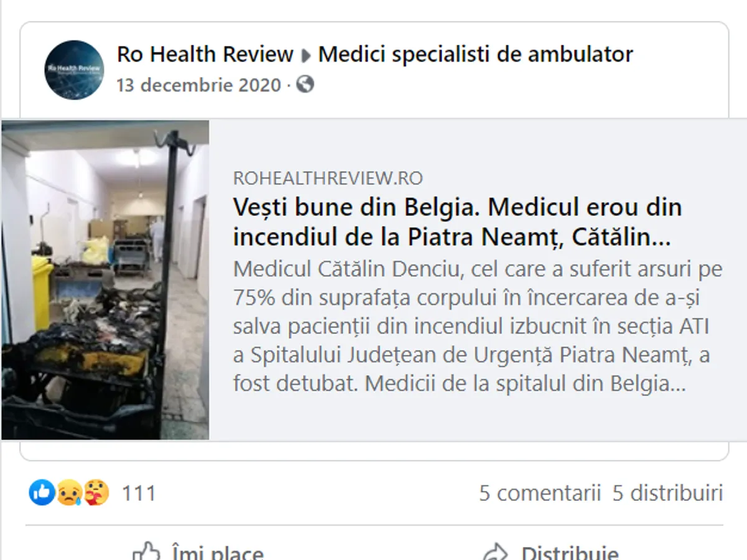Open the burnt hospital corridor thumbnail
The height and width of the screenshot is (560, 747).
point(105,280)
